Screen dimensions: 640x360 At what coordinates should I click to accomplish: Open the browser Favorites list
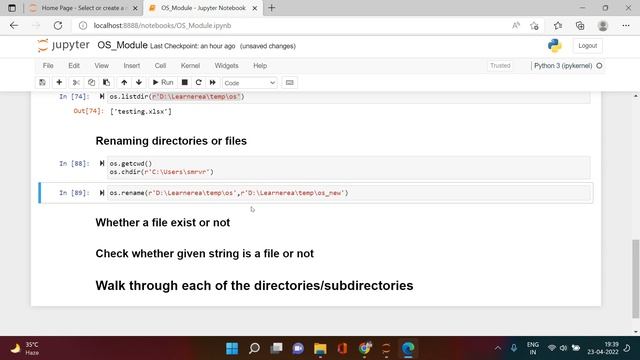coord(558,26)
